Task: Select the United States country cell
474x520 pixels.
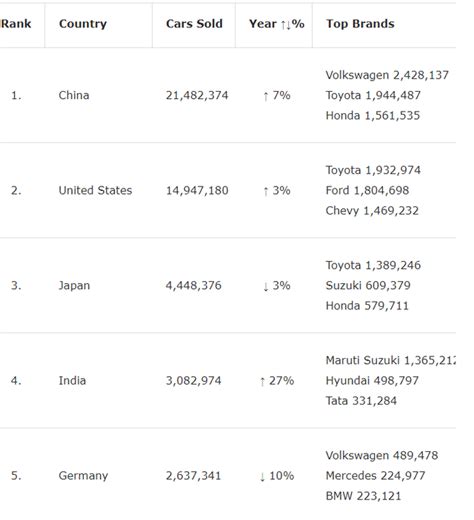Action: (x=95, y=190)
